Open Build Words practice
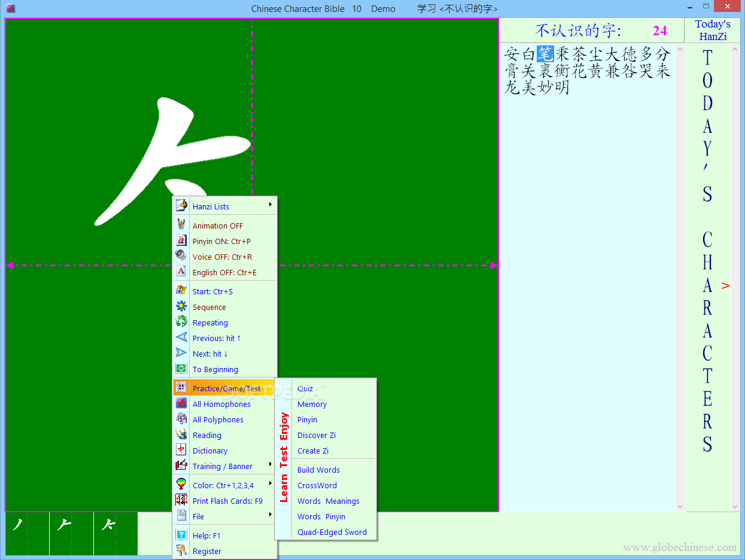The image size is (745, 560). [x=318, y=470]
